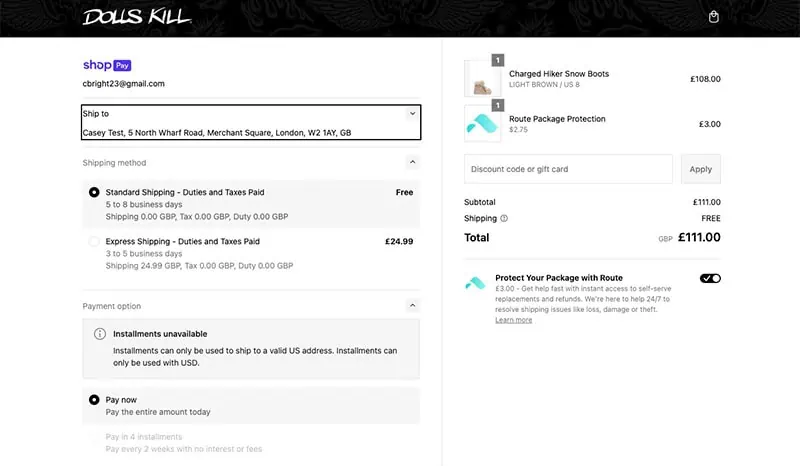Click the Route logo beside Protect Your Package

475,283
